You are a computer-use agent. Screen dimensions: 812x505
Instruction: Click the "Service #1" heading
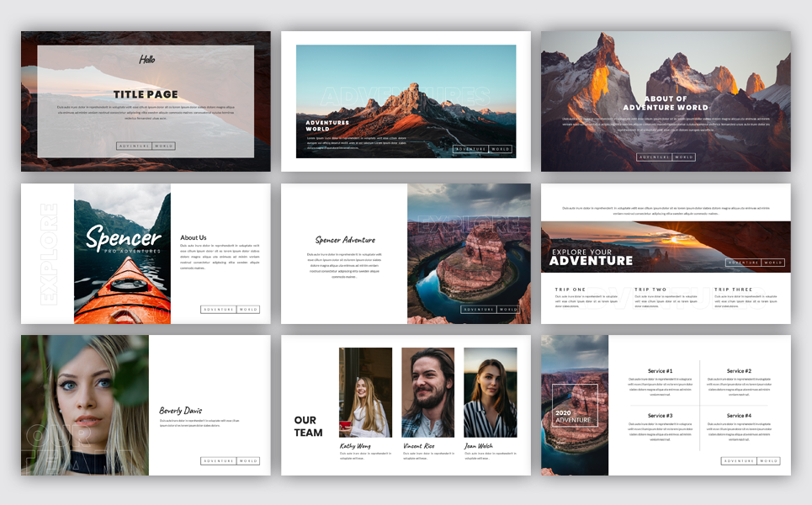[661, 371]
